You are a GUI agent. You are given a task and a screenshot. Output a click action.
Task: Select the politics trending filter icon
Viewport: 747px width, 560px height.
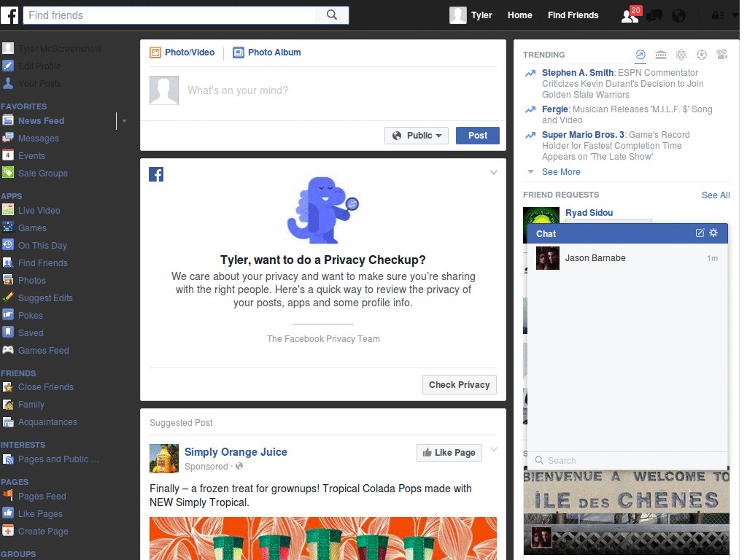tap(661, 55)
